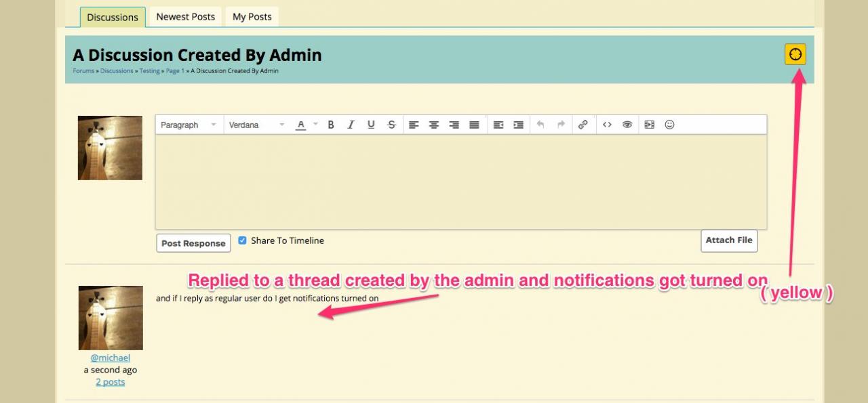
Task: Switch to the Newest Posts tab
Action: pos(185,17)
